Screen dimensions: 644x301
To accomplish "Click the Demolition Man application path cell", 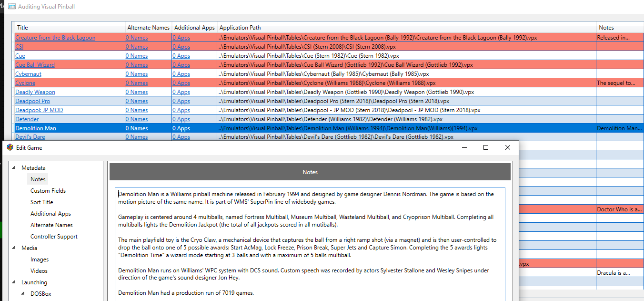I will [x=407, y=128].
